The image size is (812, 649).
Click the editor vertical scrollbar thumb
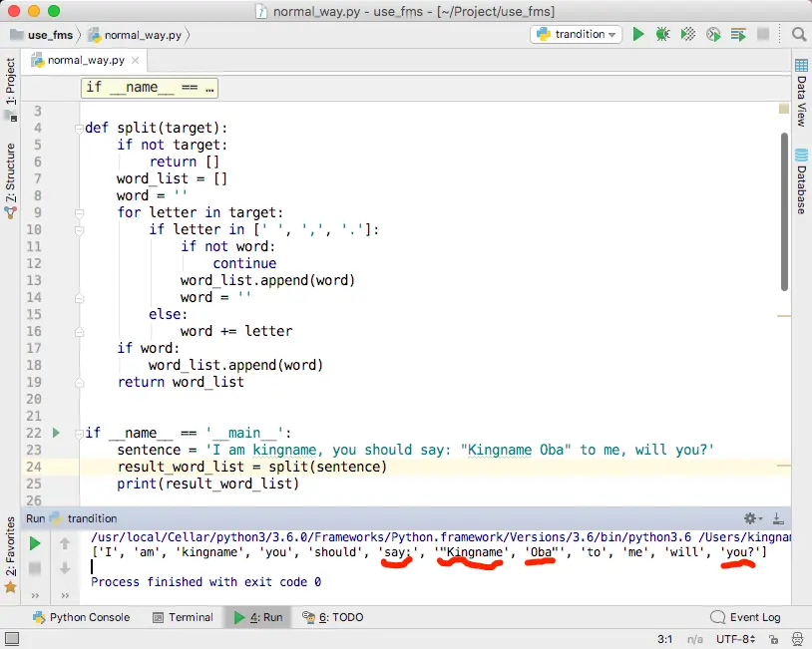pyautogui.click(x=784, y=211)
